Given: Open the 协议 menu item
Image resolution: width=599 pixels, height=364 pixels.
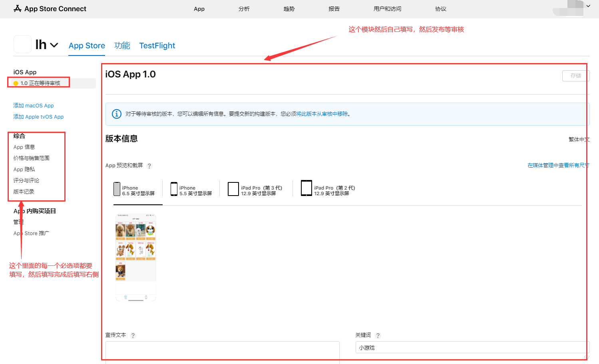Looking at the screenshot, I should coord(441,9).
